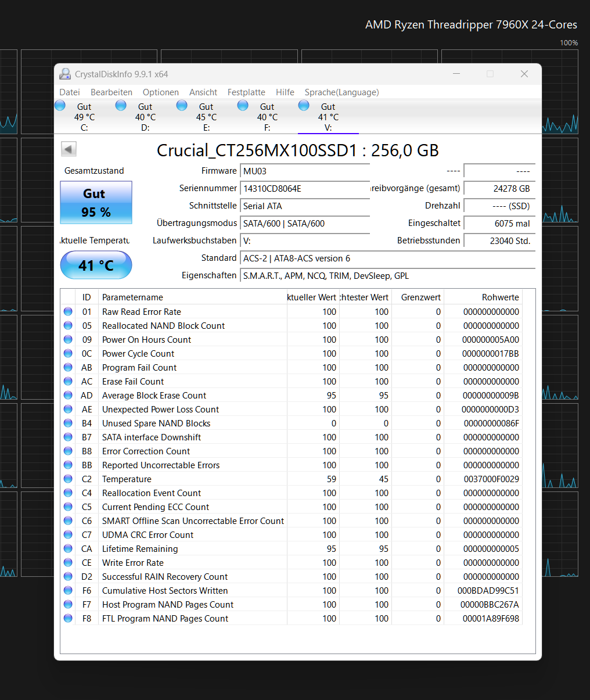Click the Standard field ACS-2 | ATA8-ACS version 6

[x=387, y=259]
